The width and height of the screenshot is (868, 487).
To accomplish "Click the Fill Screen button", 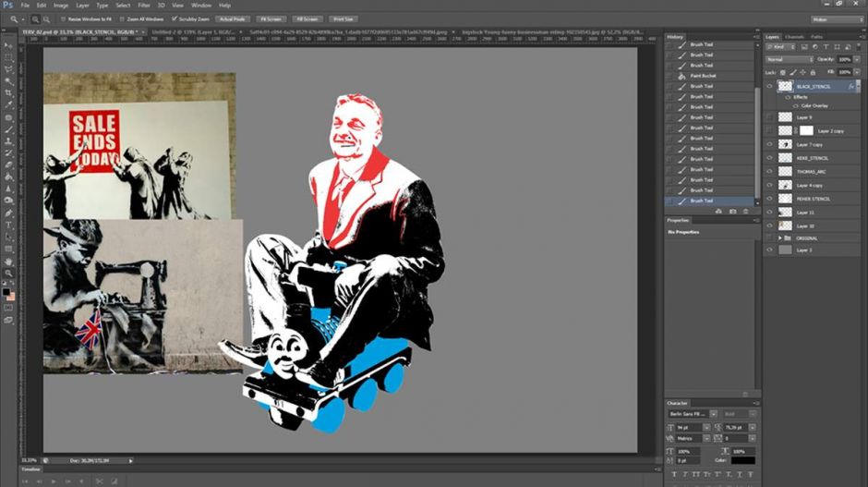I will 307,19.
